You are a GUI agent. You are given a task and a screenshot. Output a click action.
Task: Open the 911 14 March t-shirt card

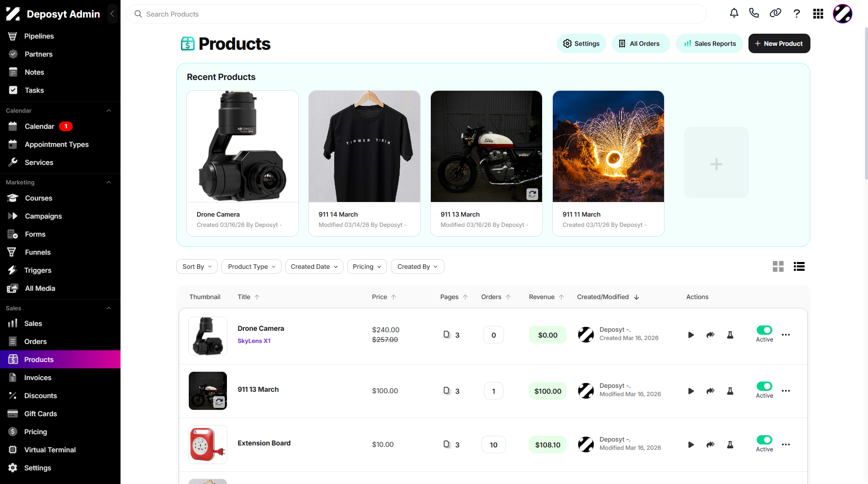point(364,163)
